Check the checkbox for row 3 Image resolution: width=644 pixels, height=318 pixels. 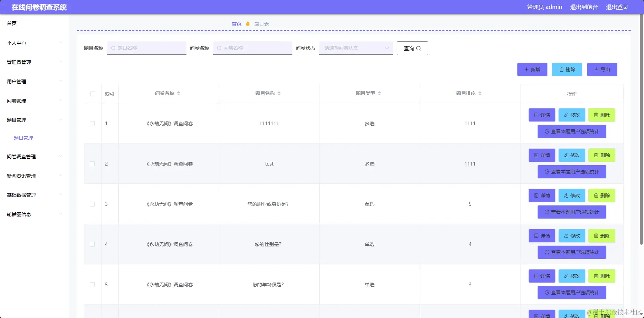92,204
